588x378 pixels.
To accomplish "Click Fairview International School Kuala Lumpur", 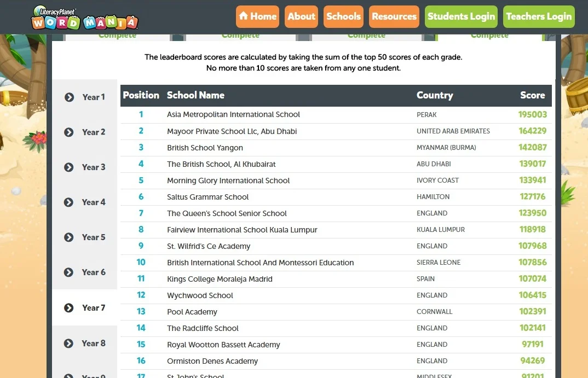I will 242,230.
